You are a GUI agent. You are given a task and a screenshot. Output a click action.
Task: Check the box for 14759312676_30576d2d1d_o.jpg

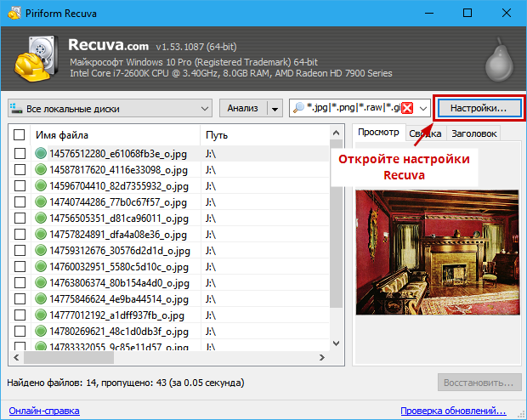click(20, 250)
